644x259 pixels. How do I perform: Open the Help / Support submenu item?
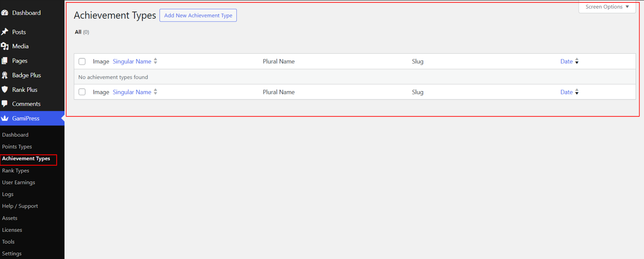20,206
